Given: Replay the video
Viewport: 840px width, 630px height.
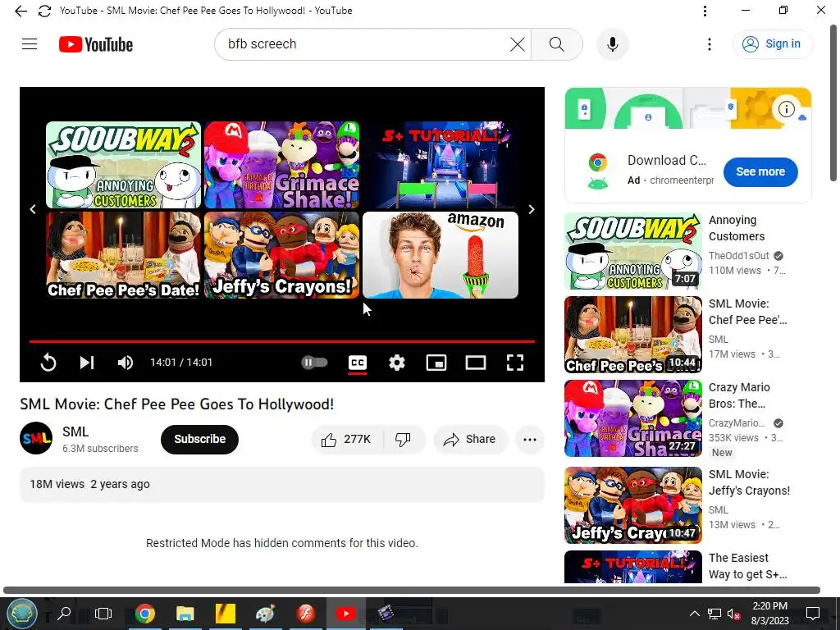Looking at the screenshot, I should (48, 363).
